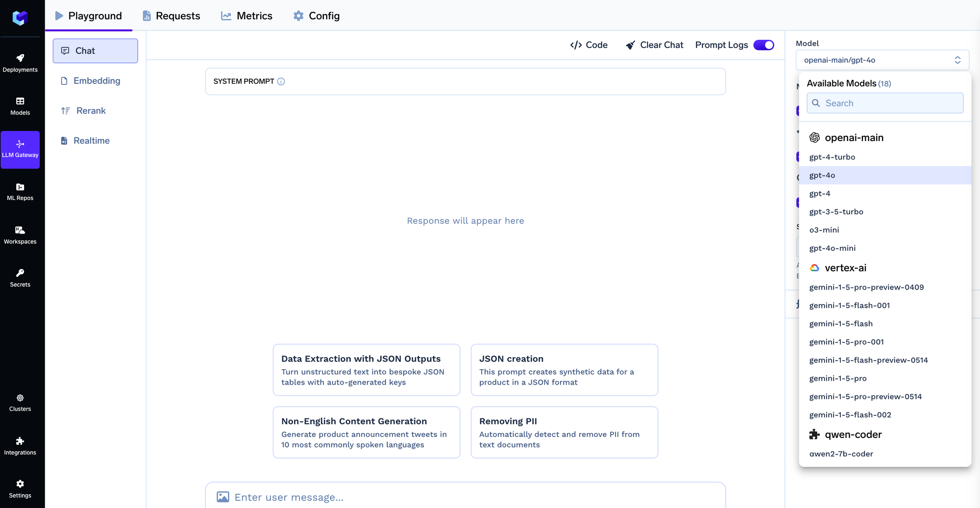980x508 pixels.
Task: Switch to the Requests tab
Action: [171, 16]
